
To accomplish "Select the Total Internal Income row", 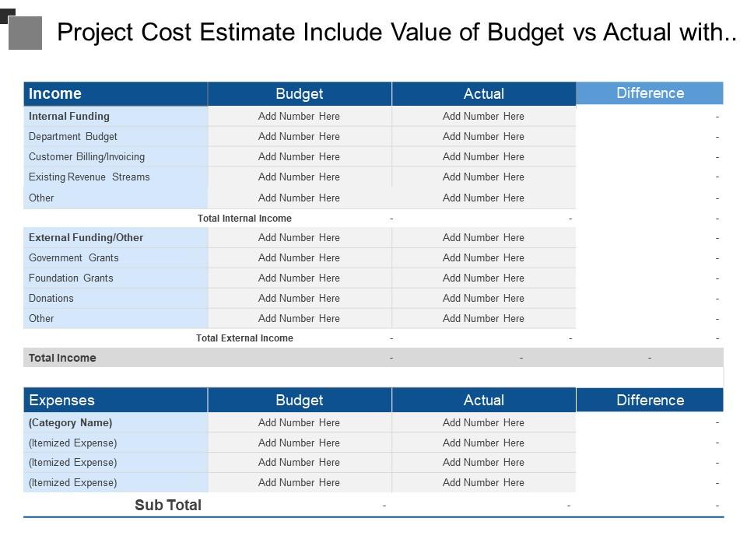I will click(x=245, y=219).
